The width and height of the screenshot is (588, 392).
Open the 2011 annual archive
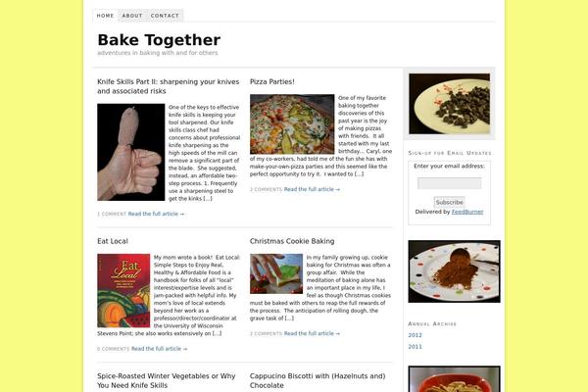pos(415,347)
